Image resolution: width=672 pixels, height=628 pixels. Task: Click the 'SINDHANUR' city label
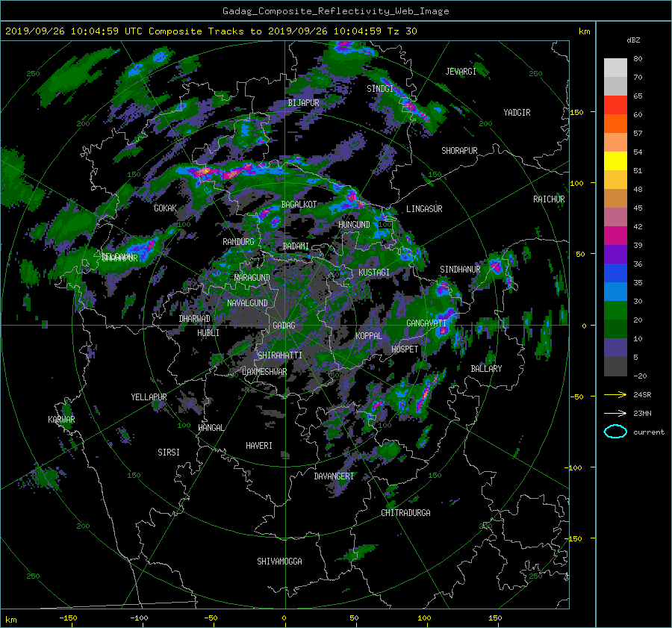(460, 270)
